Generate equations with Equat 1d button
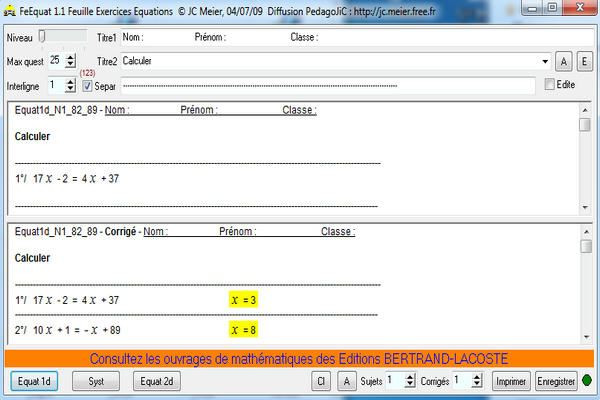The image size is (600, 400). click(x=35, y=381)
